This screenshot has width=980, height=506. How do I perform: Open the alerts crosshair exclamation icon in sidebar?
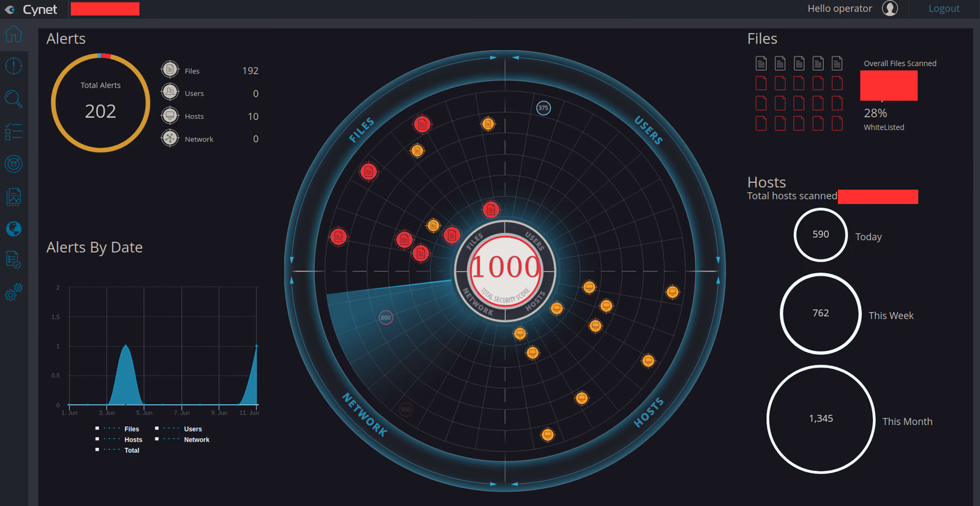(13, 66)
